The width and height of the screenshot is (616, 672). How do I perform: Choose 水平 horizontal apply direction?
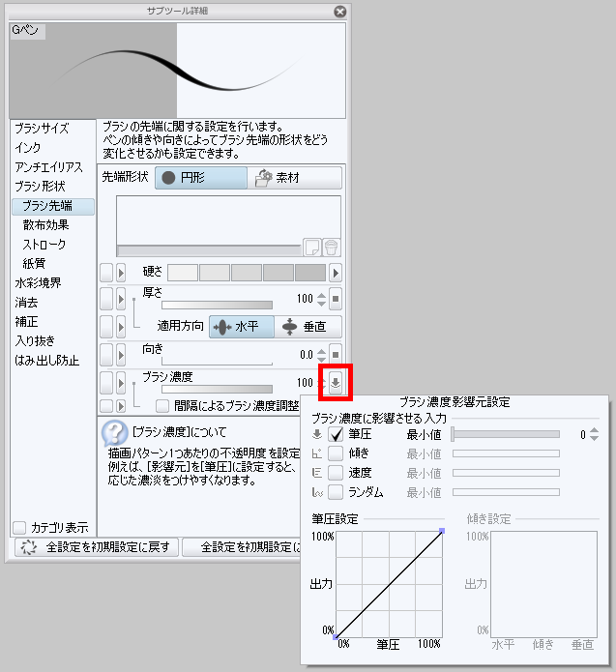(242, 327)
